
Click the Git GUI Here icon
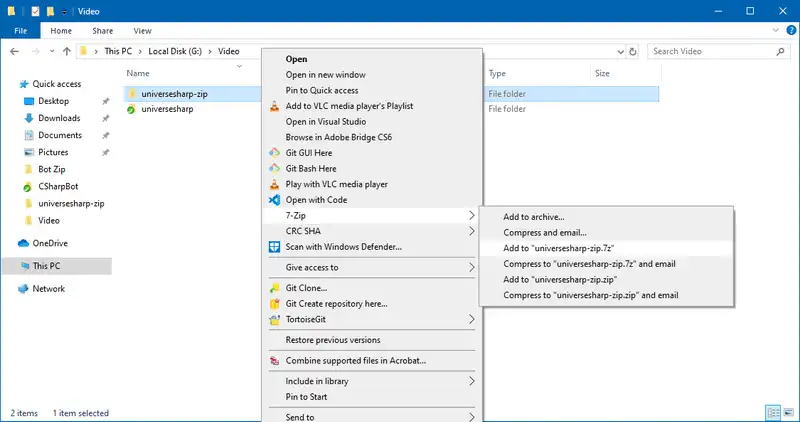275,153
